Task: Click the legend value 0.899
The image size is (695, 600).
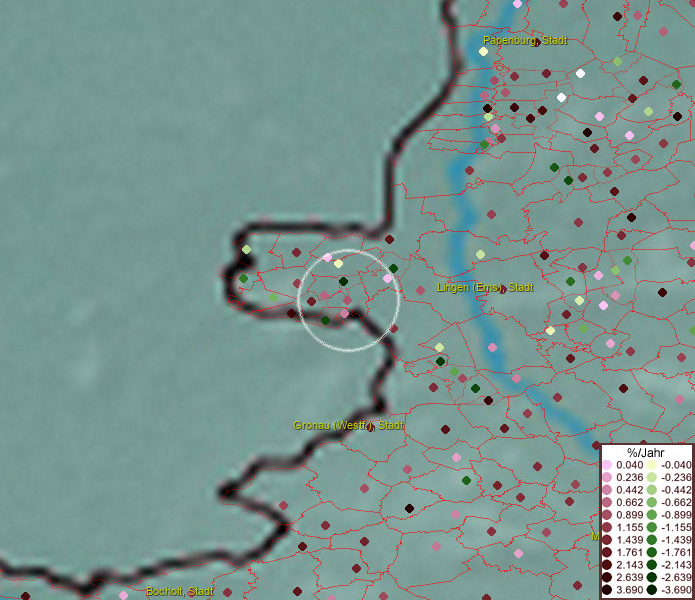Action: click(629, 515)
